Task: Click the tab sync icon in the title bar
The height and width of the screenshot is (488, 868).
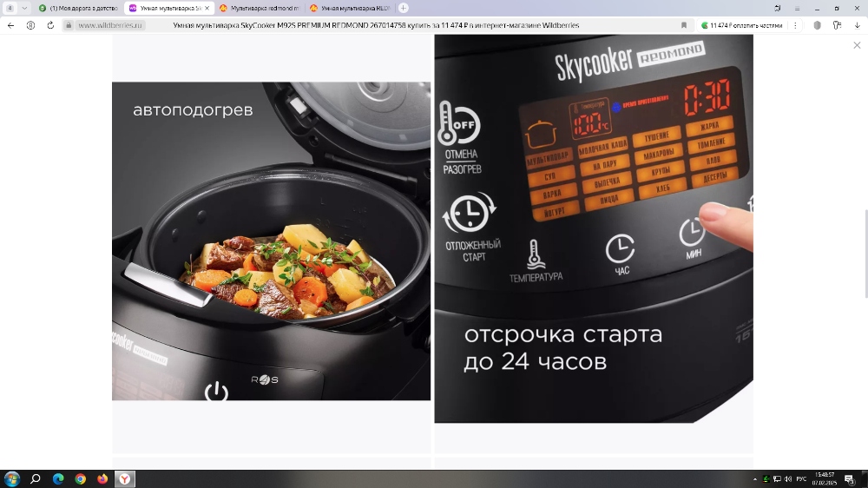Action: (x=777, y=9)
